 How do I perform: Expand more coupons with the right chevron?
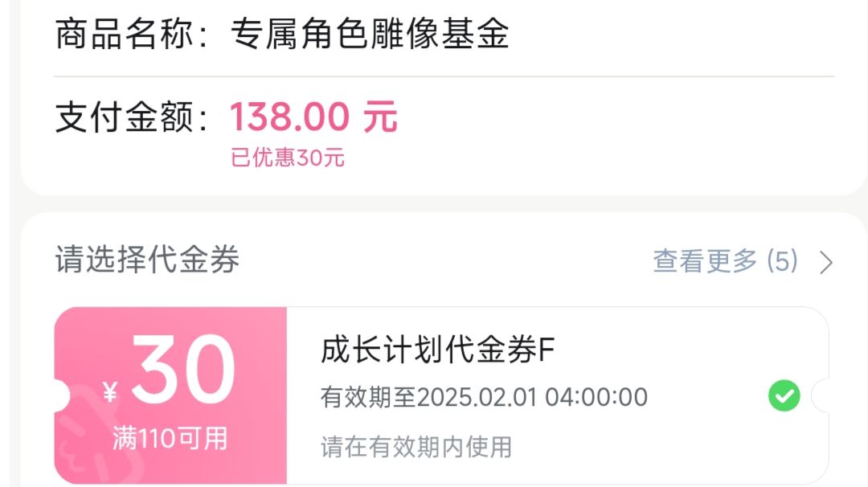click(x=825, y=262)
